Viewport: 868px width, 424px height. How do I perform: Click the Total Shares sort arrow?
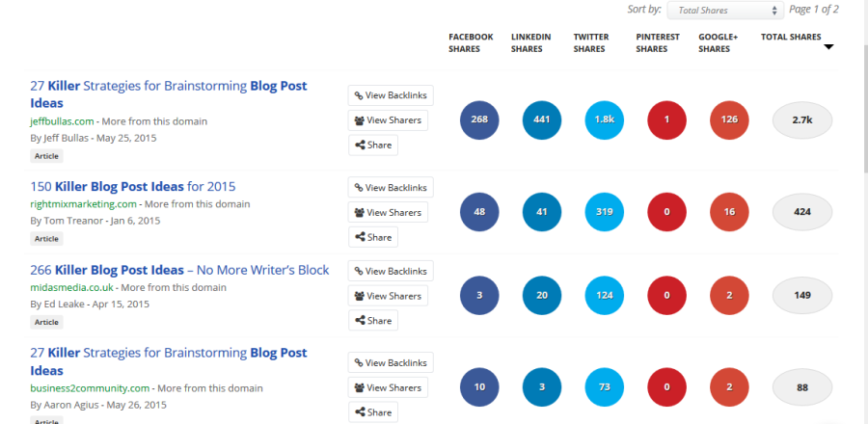(828, 47)
